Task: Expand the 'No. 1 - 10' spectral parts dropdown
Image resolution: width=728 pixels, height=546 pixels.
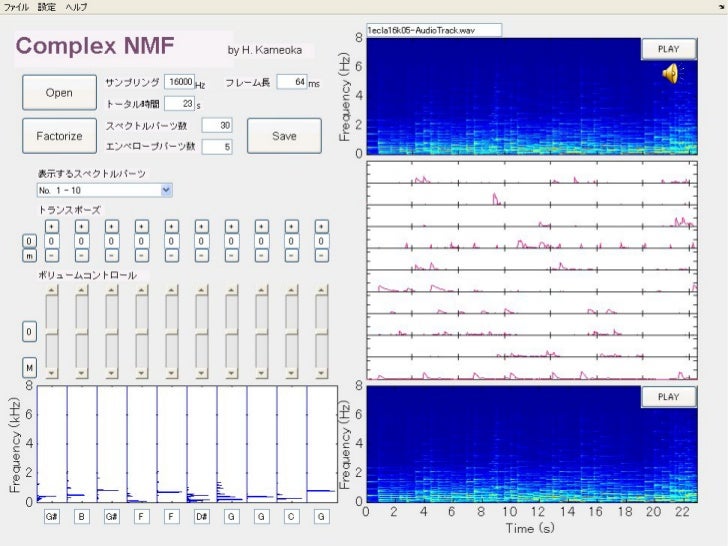Action: tap(166, 189)
